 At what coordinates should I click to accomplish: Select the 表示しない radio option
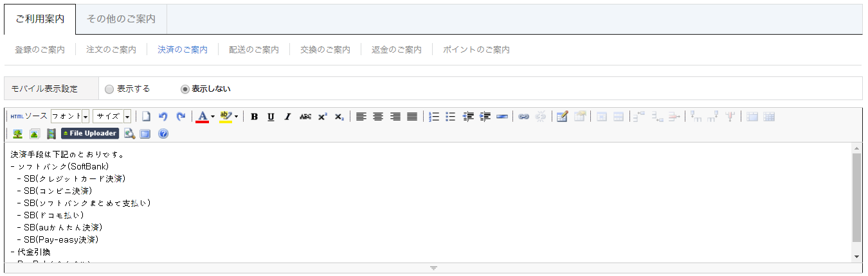[185, 89]
